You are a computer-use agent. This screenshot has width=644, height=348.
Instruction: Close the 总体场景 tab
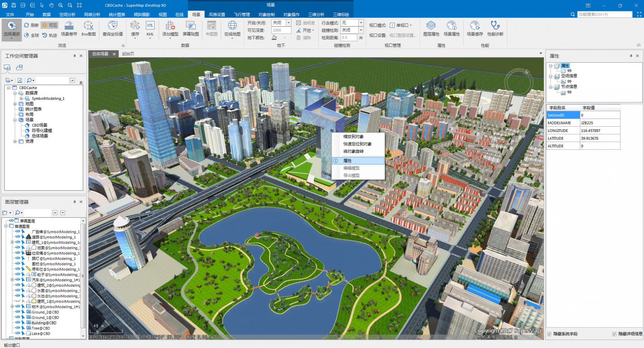coord(114,54)
